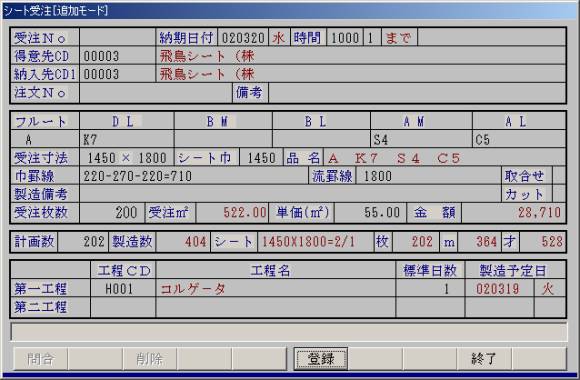
Task: Click the 登録 register button
Action: pyautogui.click(x=321, y=358)
